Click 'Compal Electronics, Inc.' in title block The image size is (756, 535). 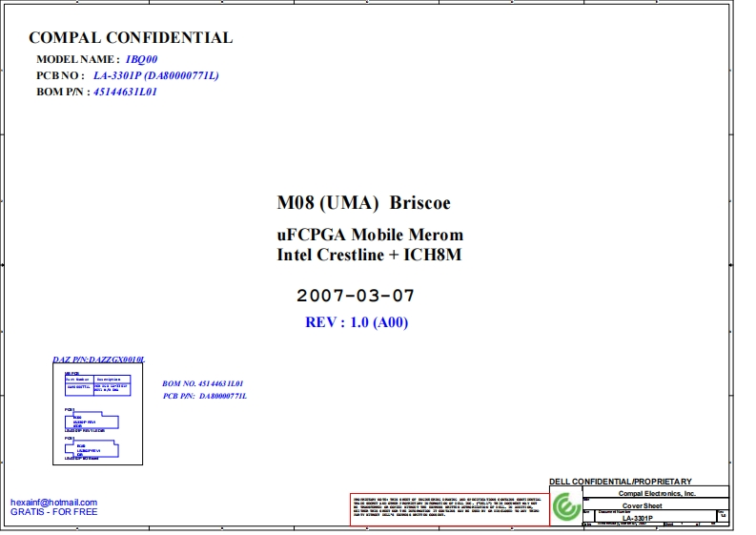(x=657, y=493)
